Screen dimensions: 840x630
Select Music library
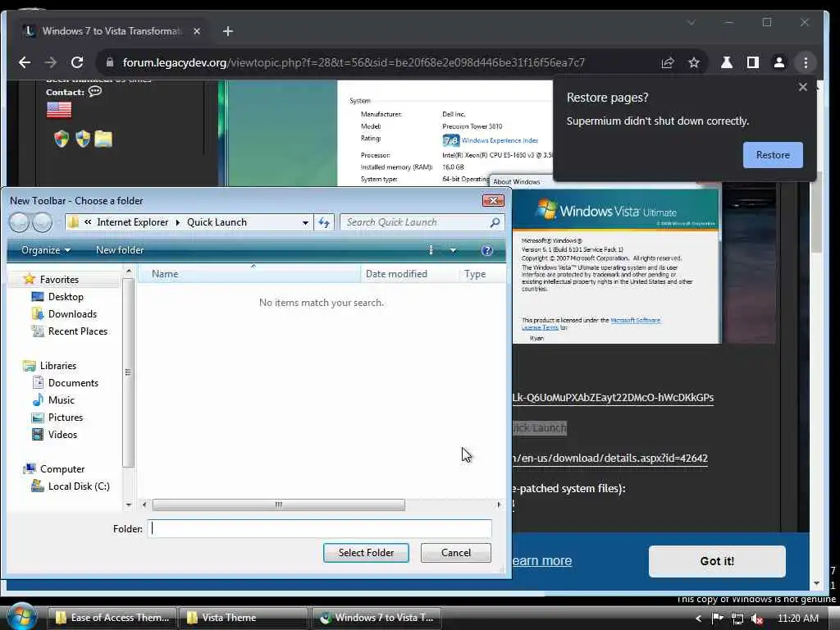[x=61, y=400]
